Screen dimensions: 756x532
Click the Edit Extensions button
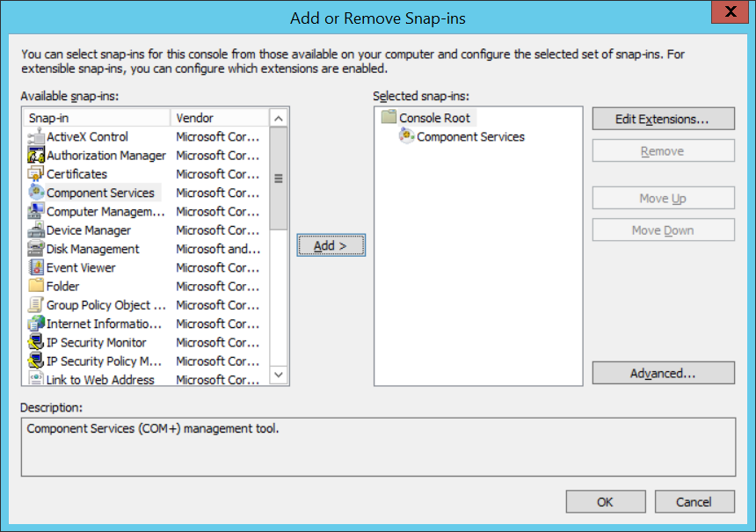coord(663,118)
